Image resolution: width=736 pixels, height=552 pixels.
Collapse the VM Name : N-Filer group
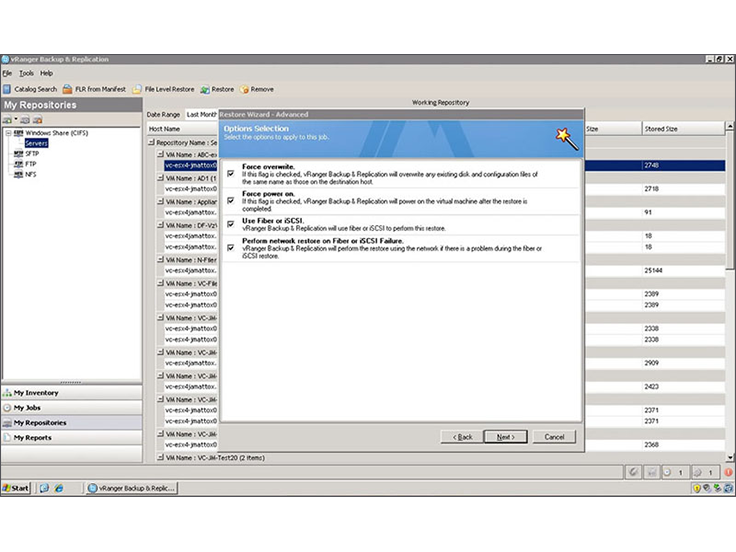(x=160, y=259)
